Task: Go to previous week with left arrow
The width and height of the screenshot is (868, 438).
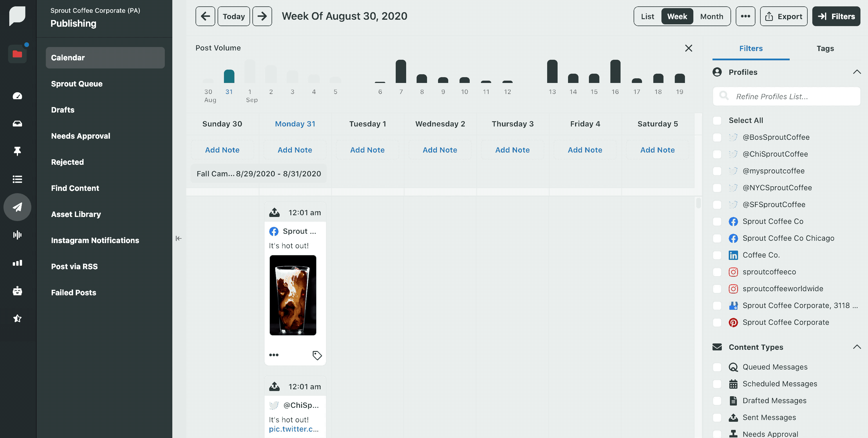Action: tap(205, 16)
